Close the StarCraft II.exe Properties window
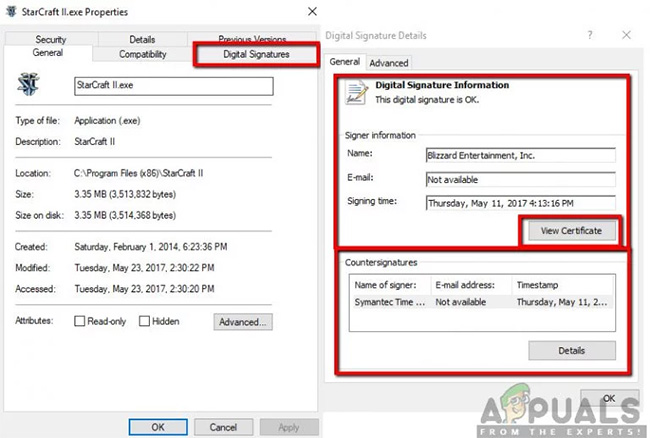Image resolution: width=650 pixels, height=438 pixels. [313, 11]
